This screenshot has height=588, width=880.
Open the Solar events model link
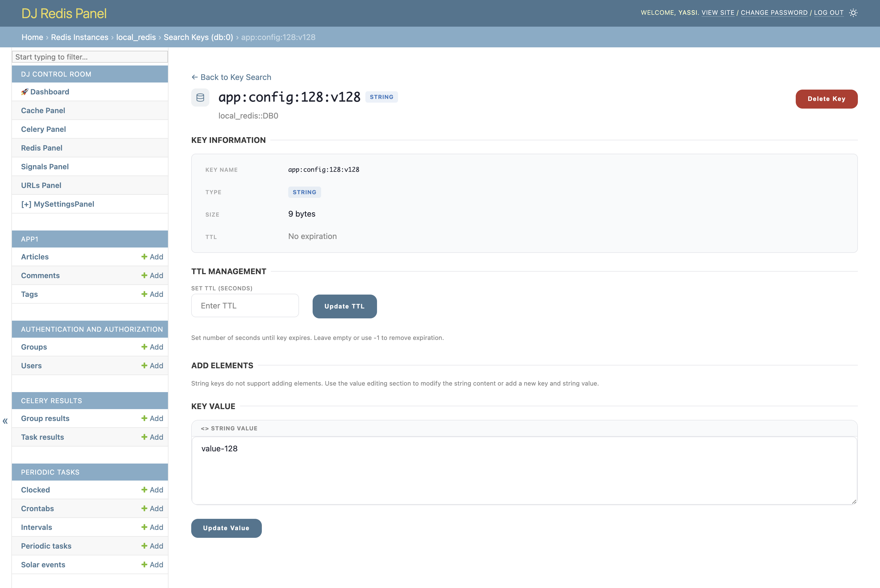click(x=43, y=565)
